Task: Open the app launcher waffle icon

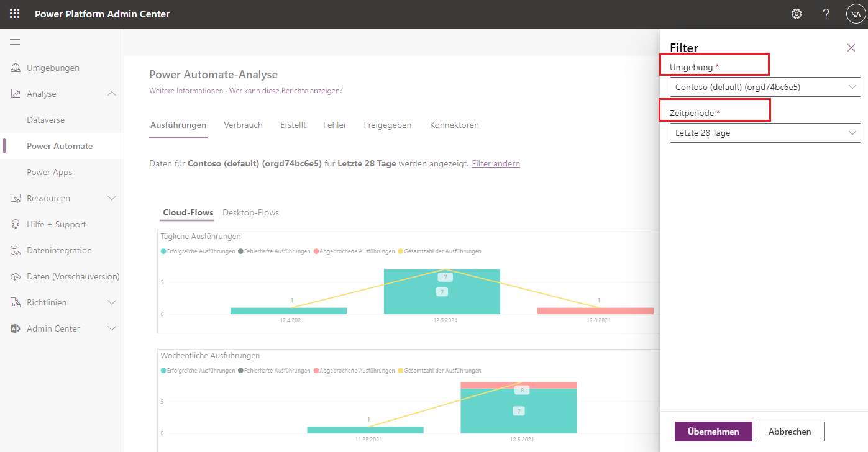Action: [x=14, y=14]
